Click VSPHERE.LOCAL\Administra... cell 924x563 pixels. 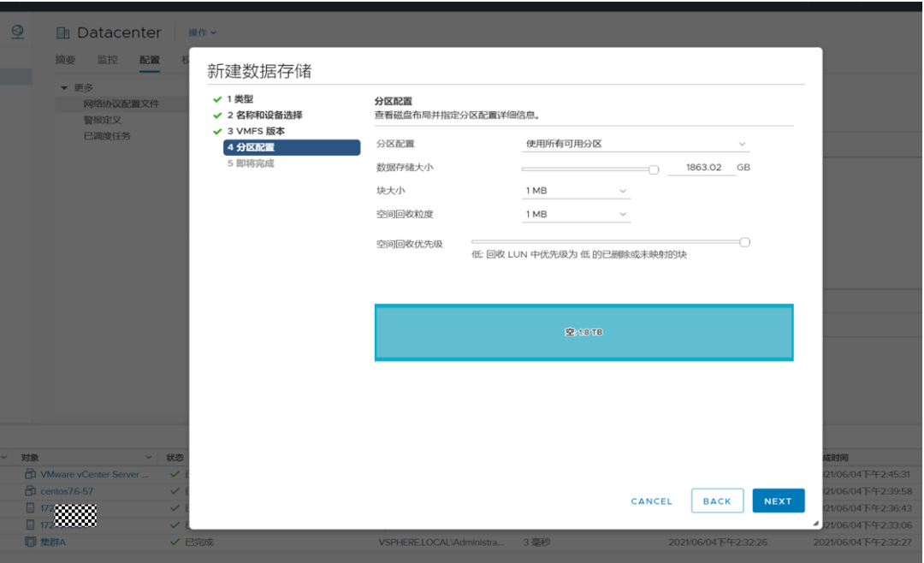tap(441, 542)
